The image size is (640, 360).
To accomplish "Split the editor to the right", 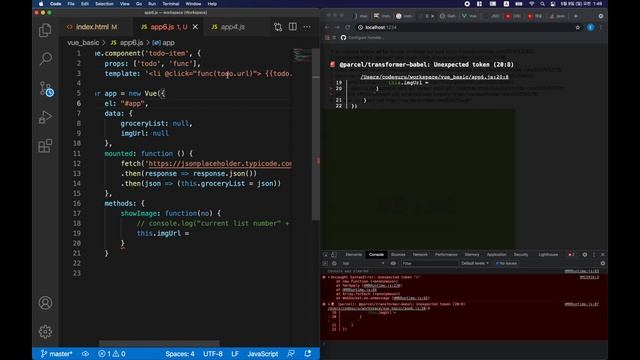I will coord(293,27).
